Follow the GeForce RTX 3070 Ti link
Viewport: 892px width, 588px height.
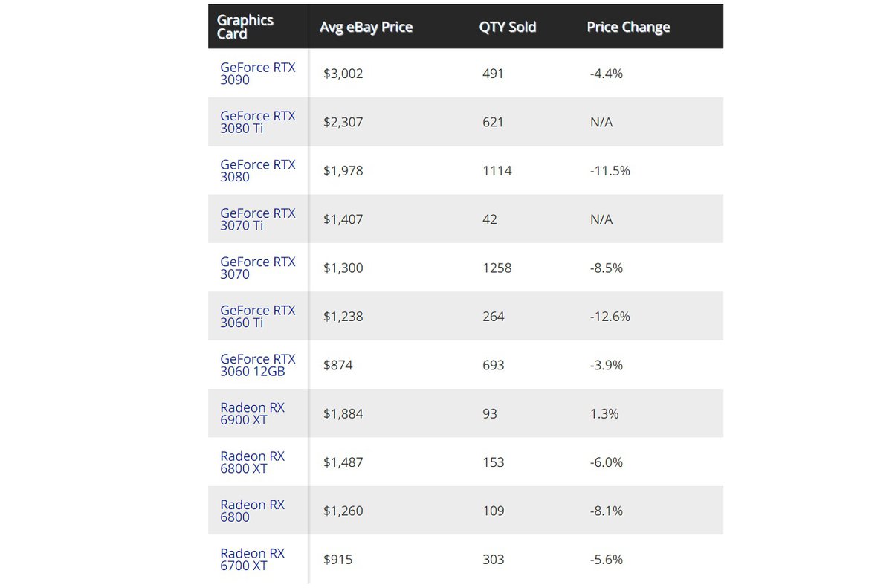click(257, 219)
